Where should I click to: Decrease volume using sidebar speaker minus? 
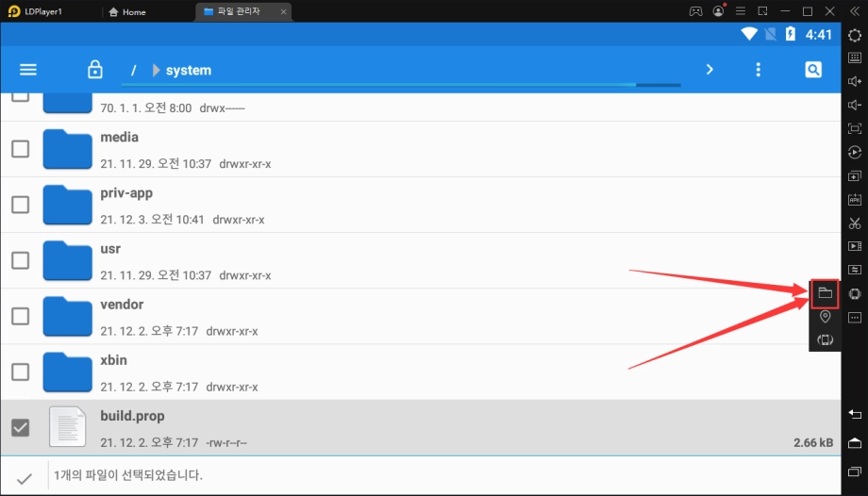pyautogui.click(x=855, y=106)
